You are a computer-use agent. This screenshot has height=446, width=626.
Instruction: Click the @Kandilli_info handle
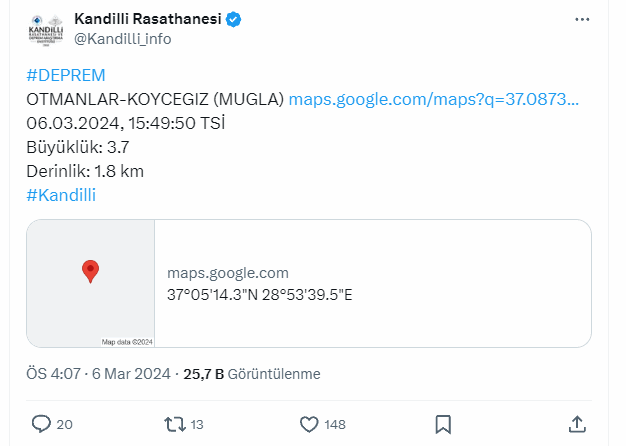[x=123, y=39]
